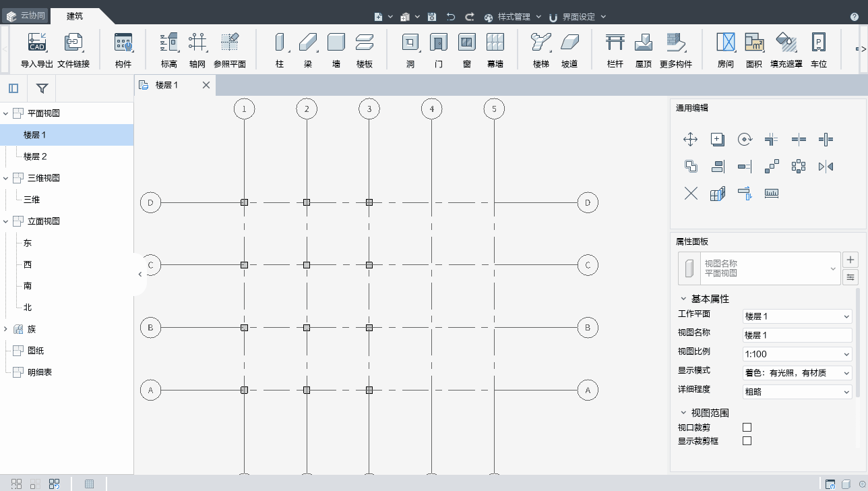868x491 pixels.
Task: Open the help question mark icon
Action: pos(855,17)
